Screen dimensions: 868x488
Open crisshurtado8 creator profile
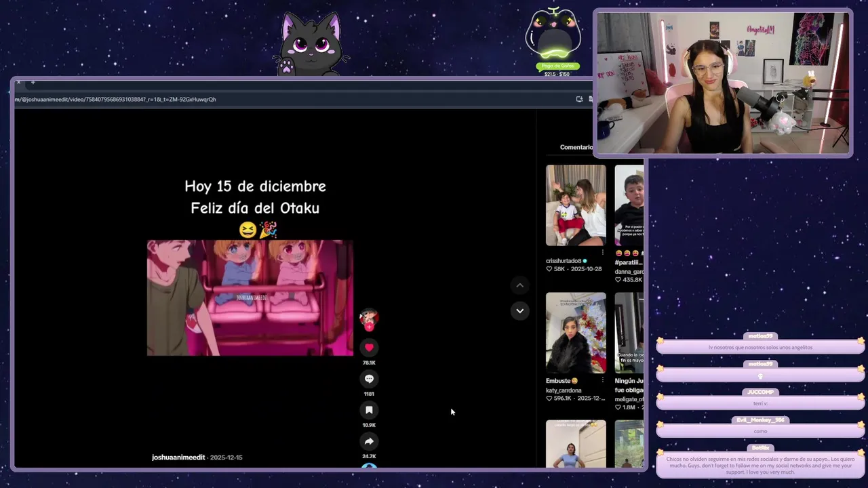(564, 261)
